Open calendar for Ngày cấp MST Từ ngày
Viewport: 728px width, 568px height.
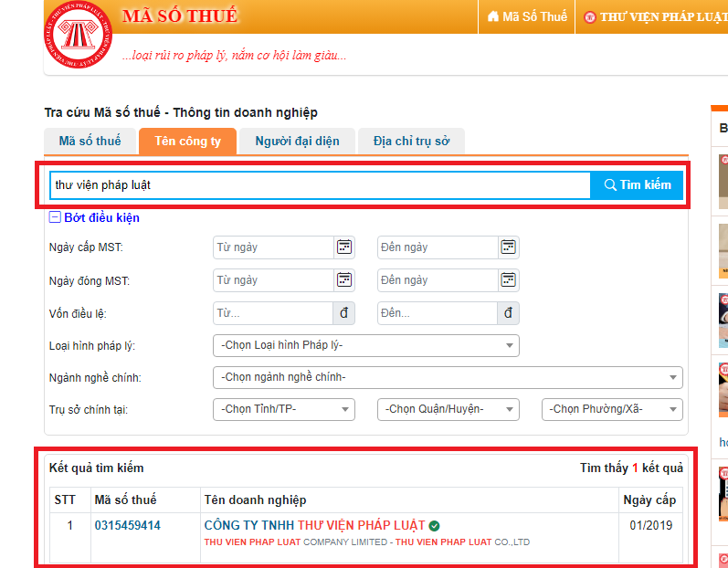[344, 247]
